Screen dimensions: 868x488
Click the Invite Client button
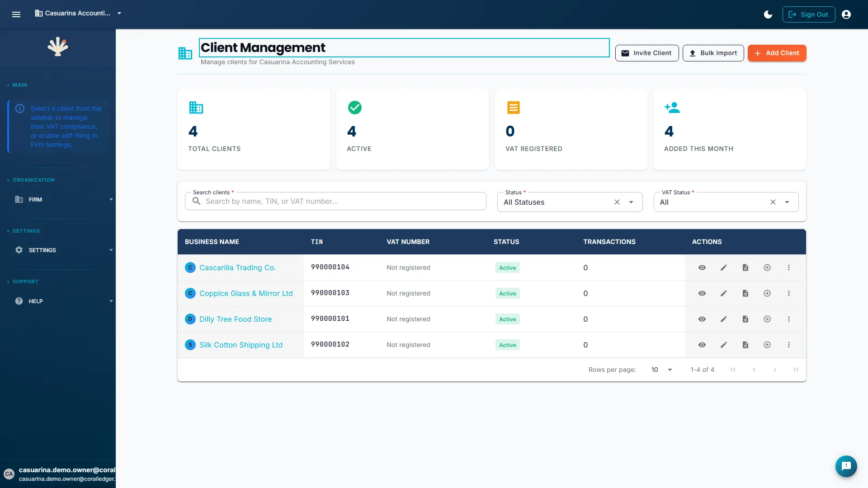[647, 53]
